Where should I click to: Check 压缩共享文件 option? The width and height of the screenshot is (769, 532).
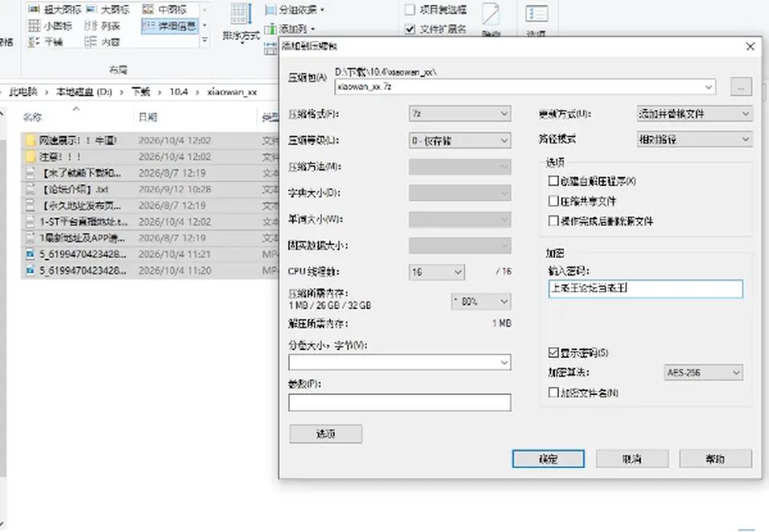tap(554, 200)
